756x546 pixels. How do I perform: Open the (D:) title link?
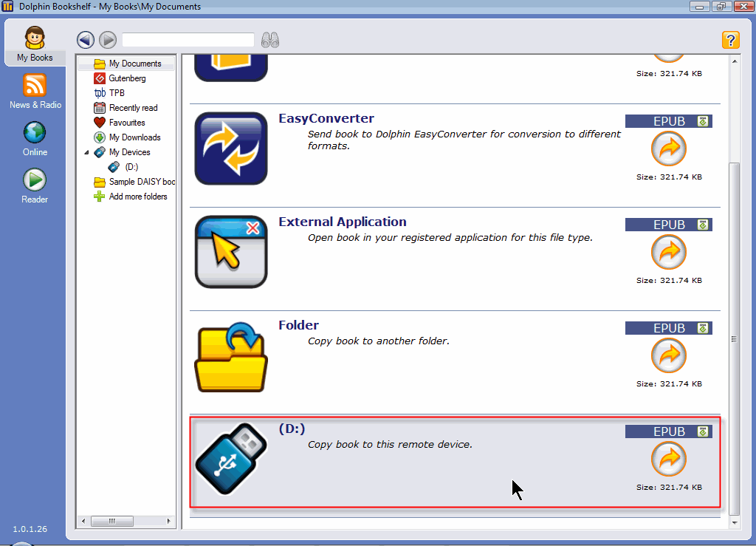tap(292, 429)
